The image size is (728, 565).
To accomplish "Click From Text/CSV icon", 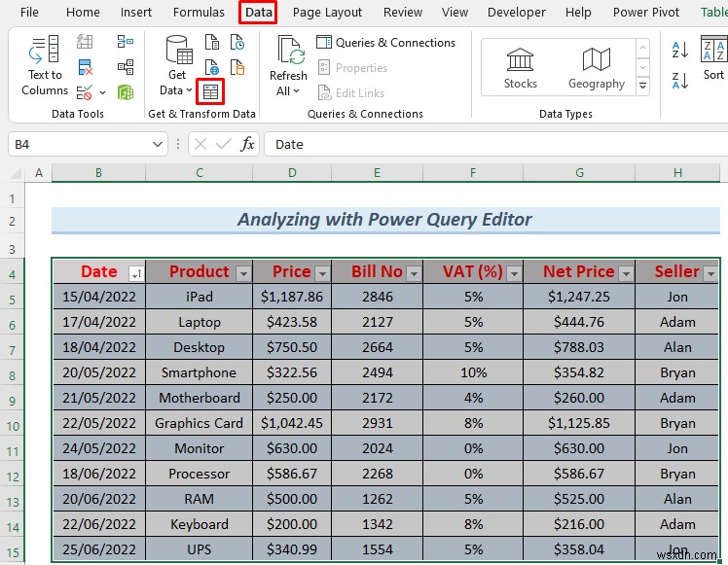I will (x=212, y=42).
